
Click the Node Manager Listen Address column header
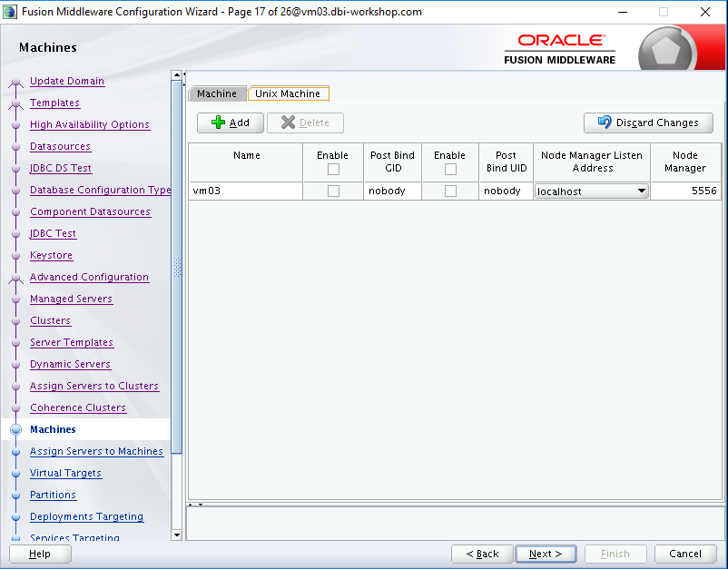coord(592,162)
